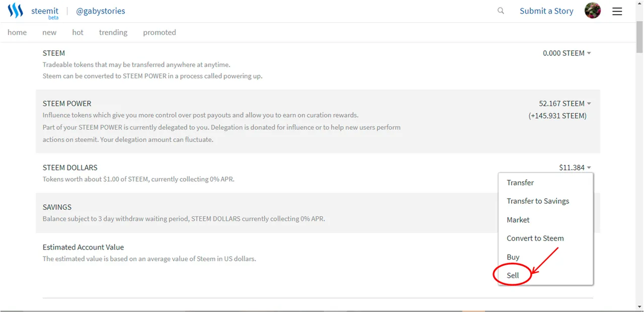Click Sell in the dropdown menu

[513, 275]
